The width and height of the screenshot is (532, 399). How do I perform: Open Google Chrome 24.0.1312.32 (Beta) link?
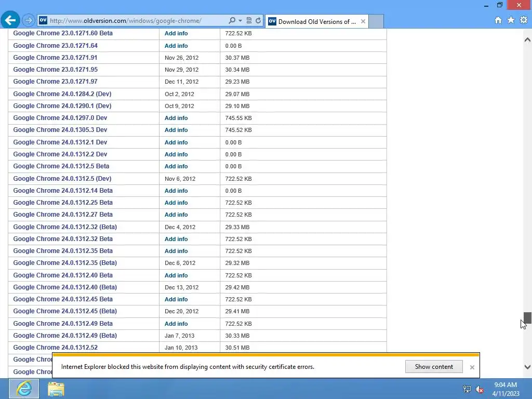pos(65,227)
